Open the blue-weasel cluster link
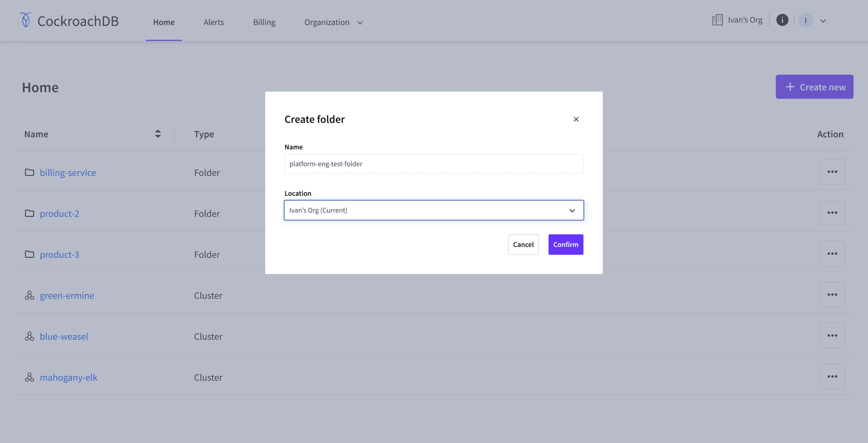 [x=64, y=336]
